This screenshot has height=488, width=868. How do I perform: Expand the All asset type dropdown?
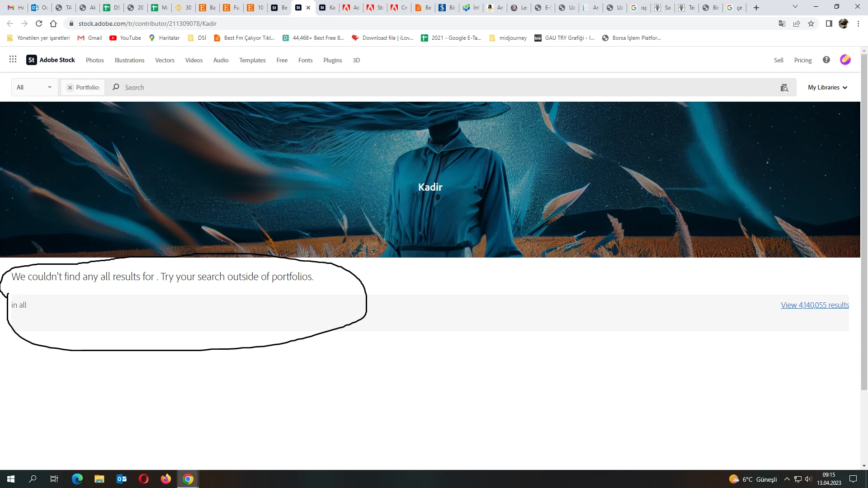34,88
